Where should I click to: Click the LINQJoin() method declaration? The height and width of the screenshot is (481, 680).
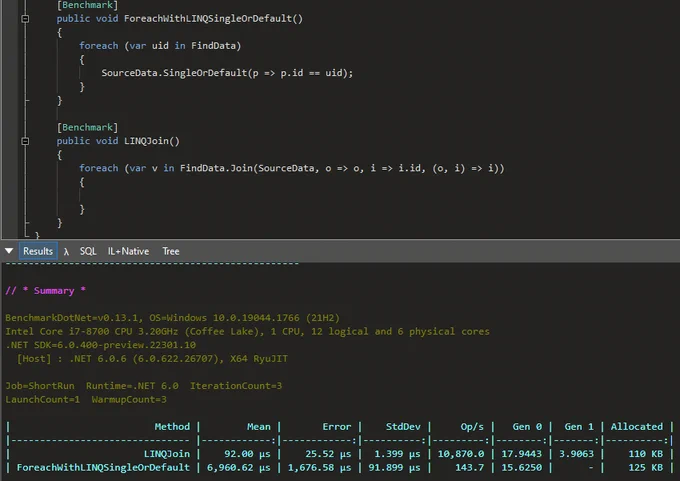pyautogui.click(x=152, y=141)
